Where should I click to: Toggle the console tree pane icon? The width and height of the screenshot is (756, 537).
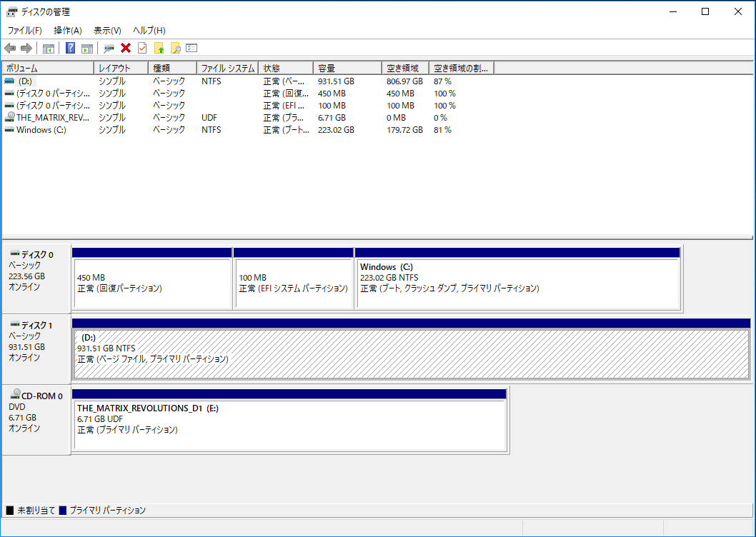(x=48, y=49)
